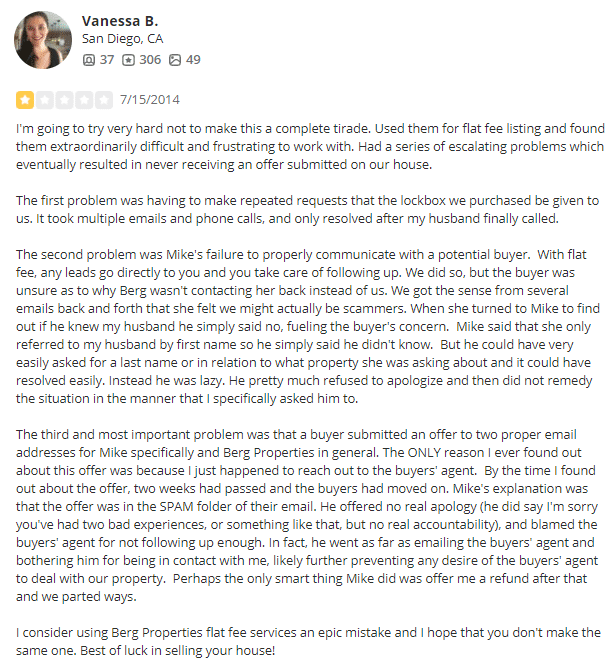This screenshot has height=667, width=616.
Task: Click the third rating star
Action: [64, 100]
